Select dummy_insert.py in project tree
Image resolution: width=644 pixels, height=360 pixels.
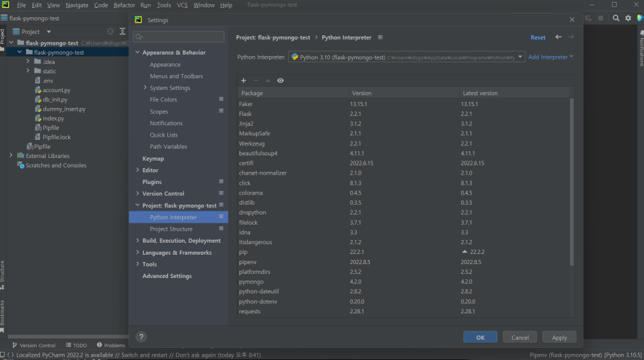coord(63,109)
